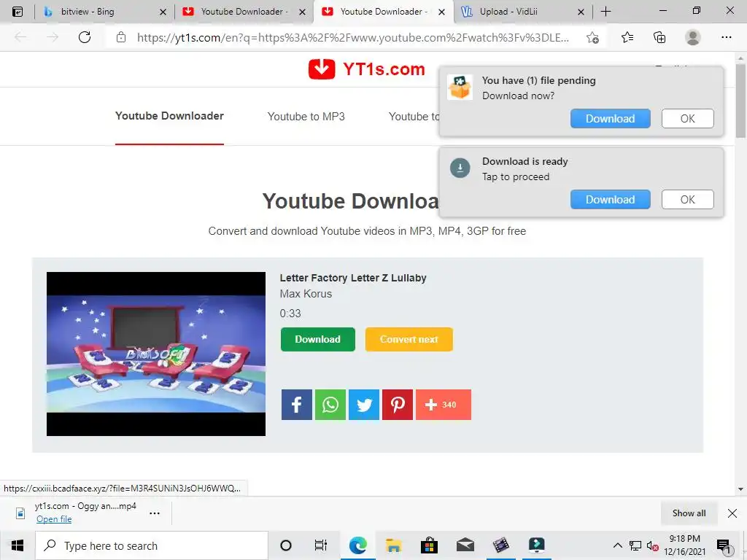Select the Youtube Downloader nav tab
Screen dimensions: 747x560
(169, 116)
